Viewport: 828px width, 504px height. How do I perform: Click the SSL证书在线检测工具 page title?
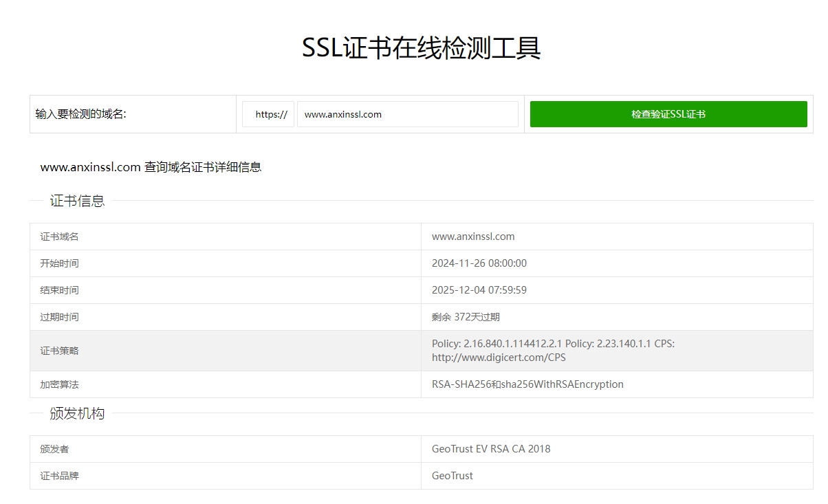click(x=421, y=48)
